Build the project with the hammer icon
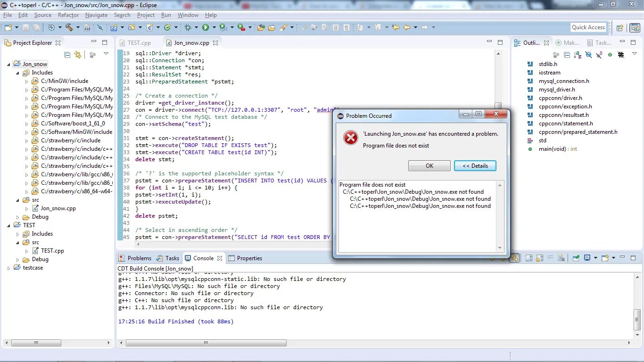 [x=69, y=27]
